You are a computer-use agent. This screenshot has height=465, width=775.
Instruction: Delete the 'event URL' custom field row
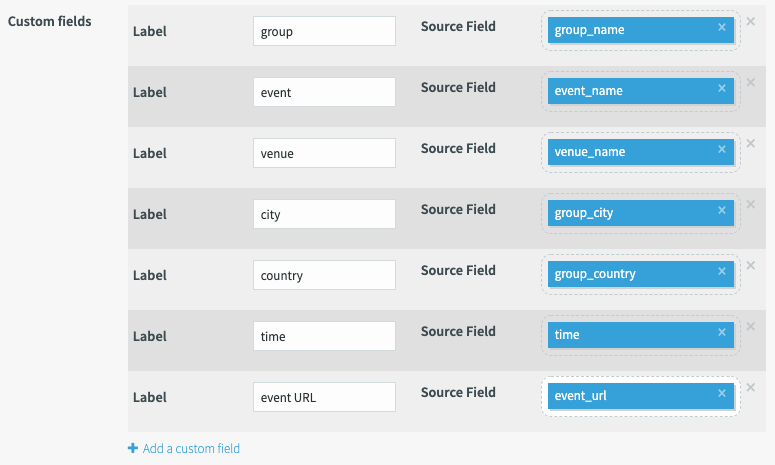coord(751,387)
